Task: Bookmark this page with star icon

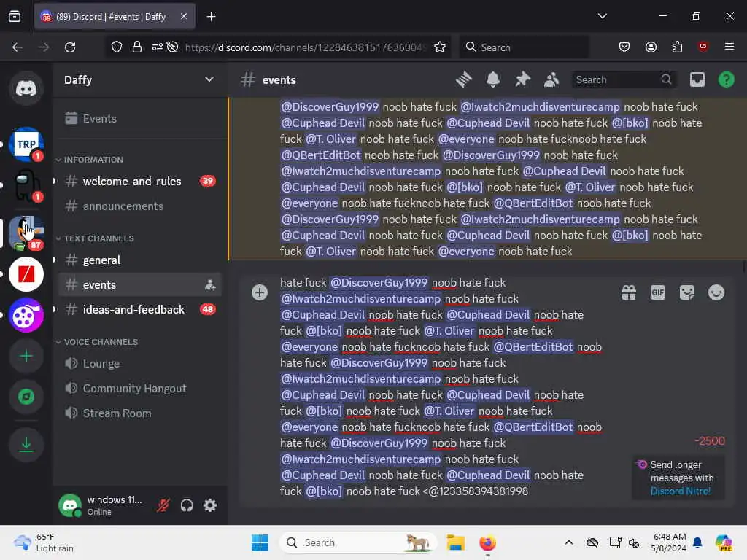Action: pyautogui.click(x=440, y=47)
